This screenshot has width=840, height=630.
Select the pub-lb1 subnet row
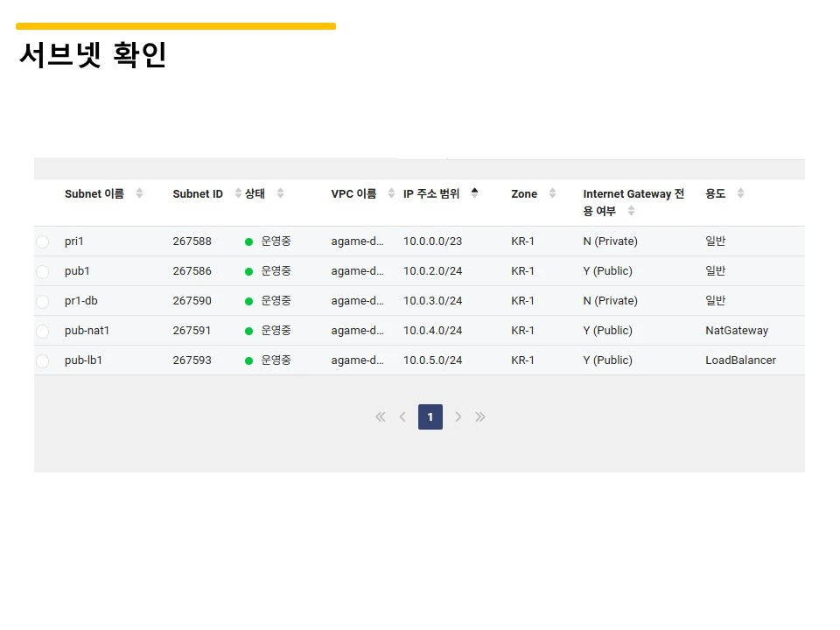[42, 360]
